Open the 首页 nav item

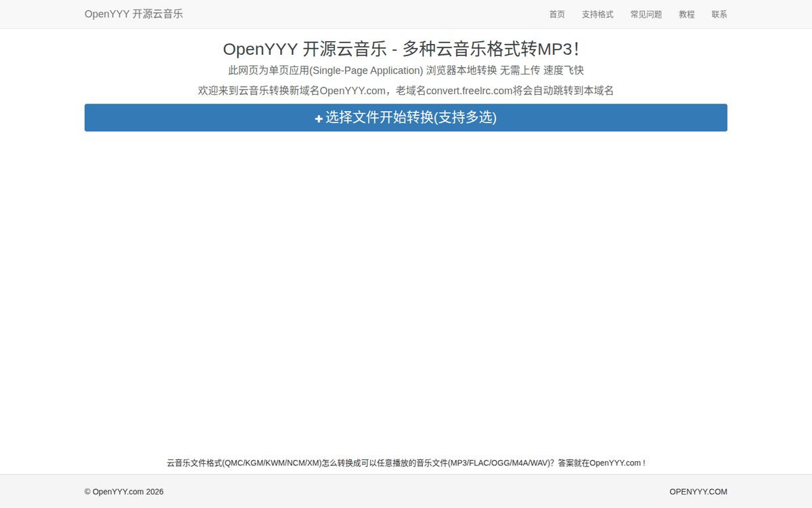(x=557, y=14)
